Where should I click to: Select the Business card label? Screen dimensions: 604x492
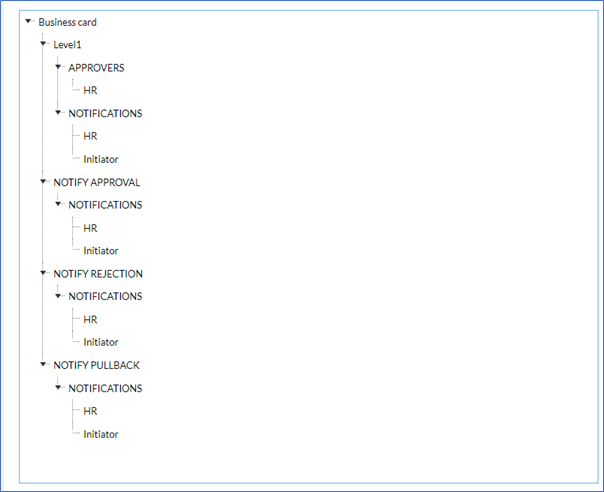67,22
